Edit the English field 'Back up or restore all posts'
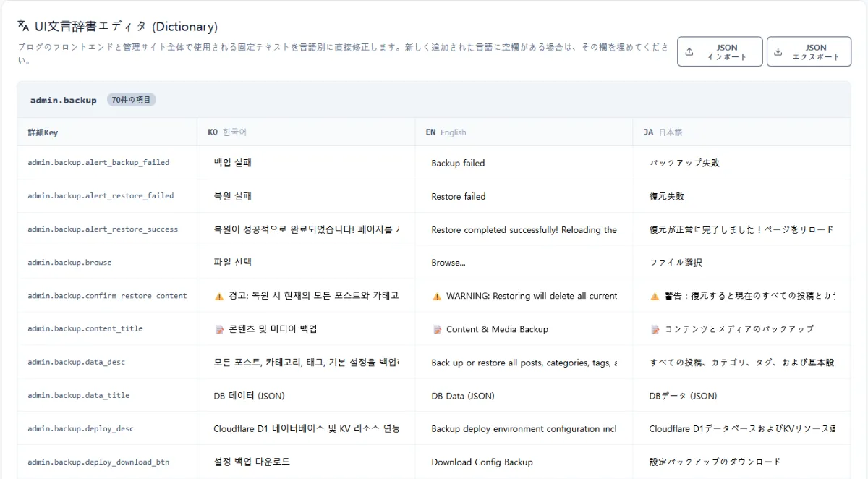 [524, 363]
